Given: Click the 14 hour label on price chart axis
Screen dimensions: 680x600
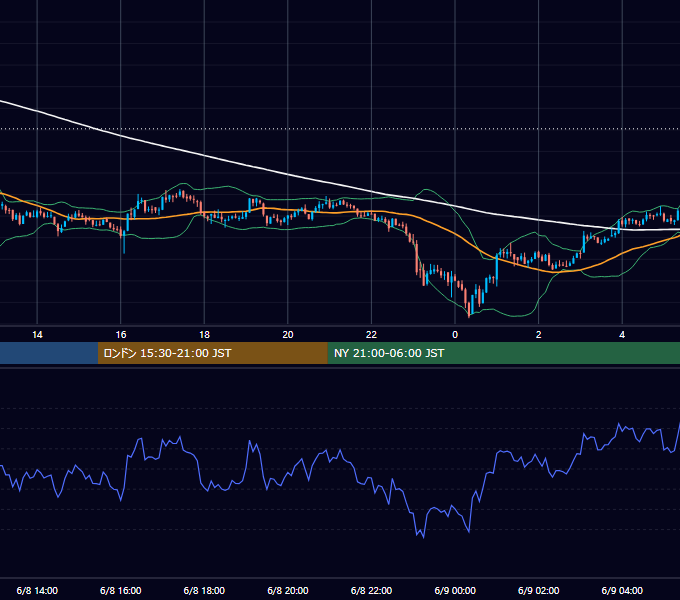Looking at the screenshot, I should pyautogui.click(x=37, y=335).
